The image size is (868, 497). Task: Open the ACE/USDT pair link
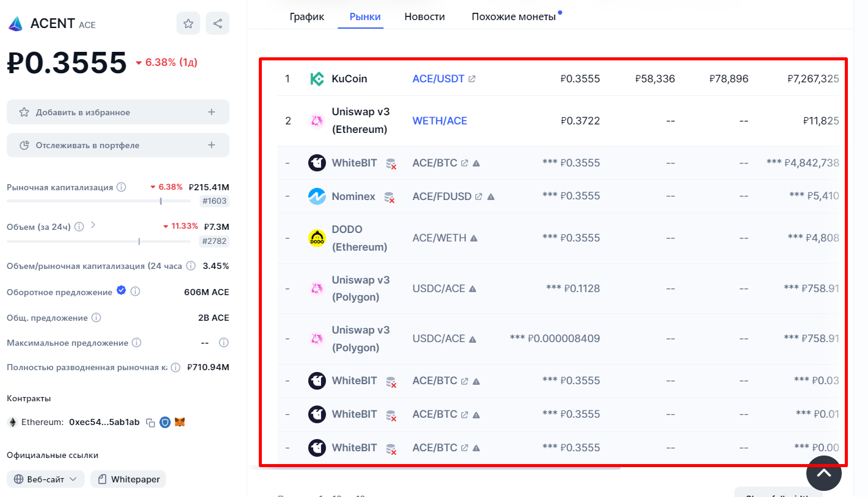tap(438, 79)
